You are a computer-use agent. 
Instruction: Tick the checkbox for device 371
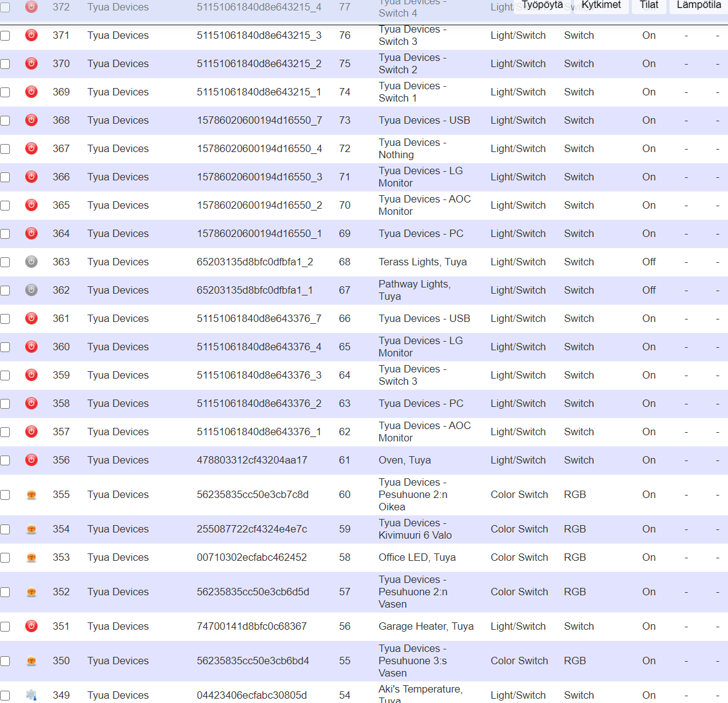[x=5, y=36]
